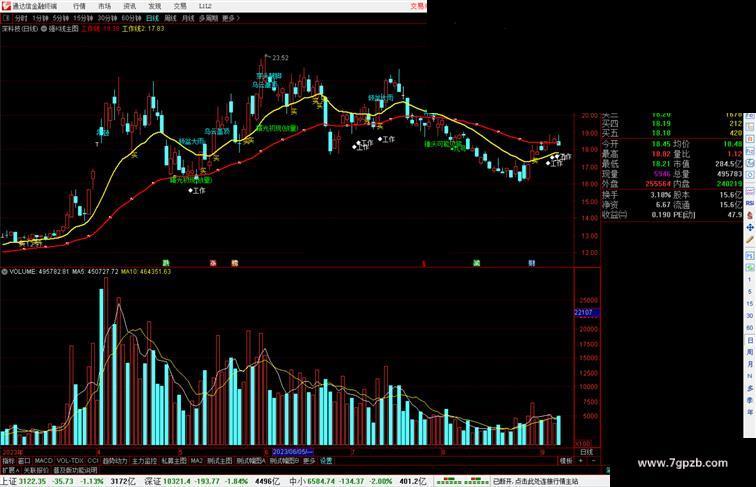This screenshot has height=487, width=756.
Task: Select sidebar period 60
Action: point(750,328)
